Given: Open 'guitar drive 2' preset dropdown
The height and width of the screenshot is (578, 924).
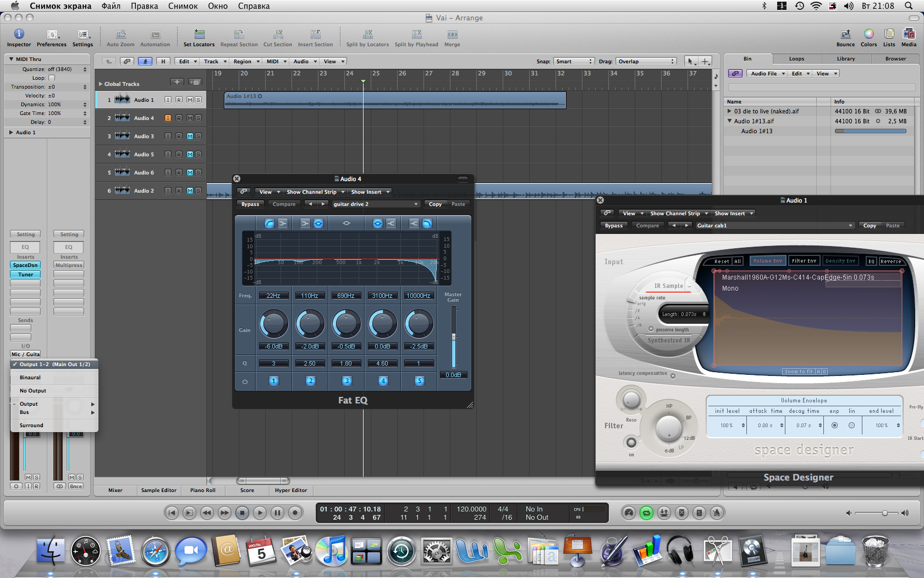Looking at the screenshot, I should (x=376, y=204).
